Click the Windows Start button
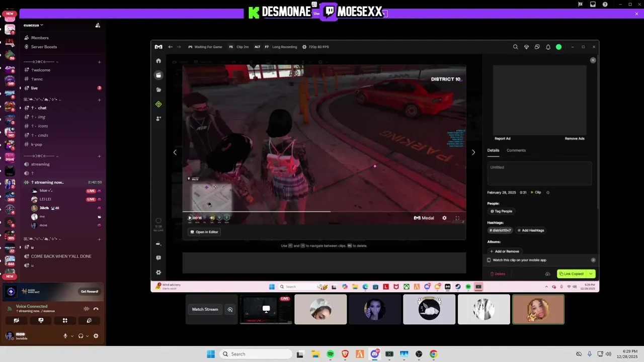 coord(211,354)
